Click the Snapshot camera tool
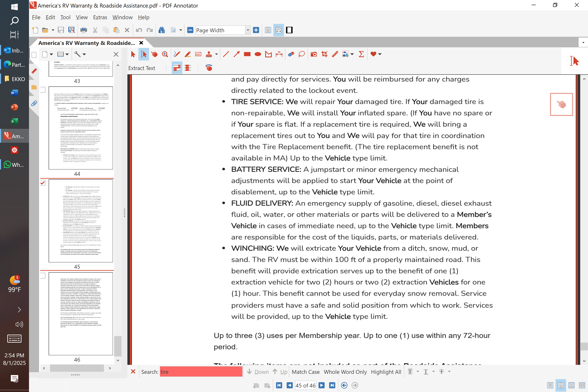The image size is (588, 392). tap(314, 54)
